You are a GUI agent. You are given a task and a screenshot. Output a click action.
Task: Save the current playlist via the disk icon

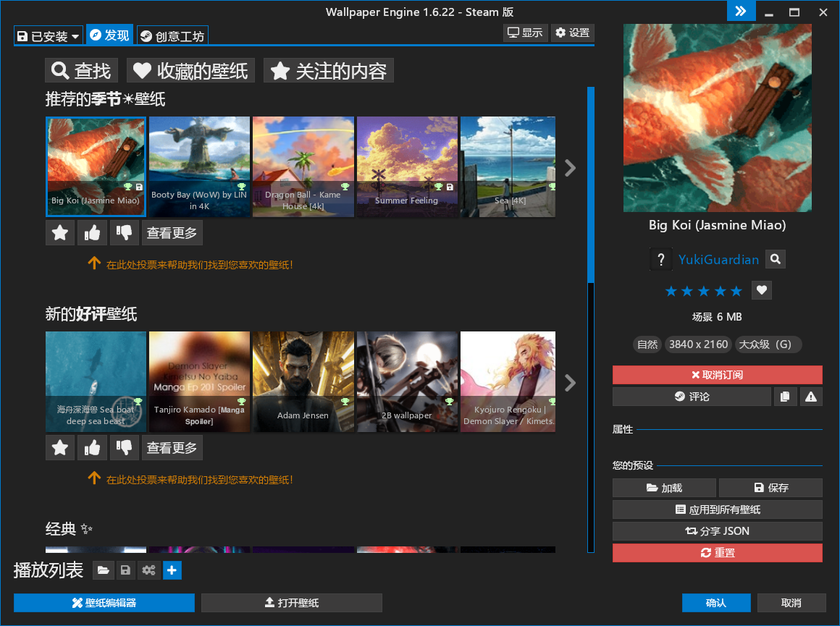126,570
